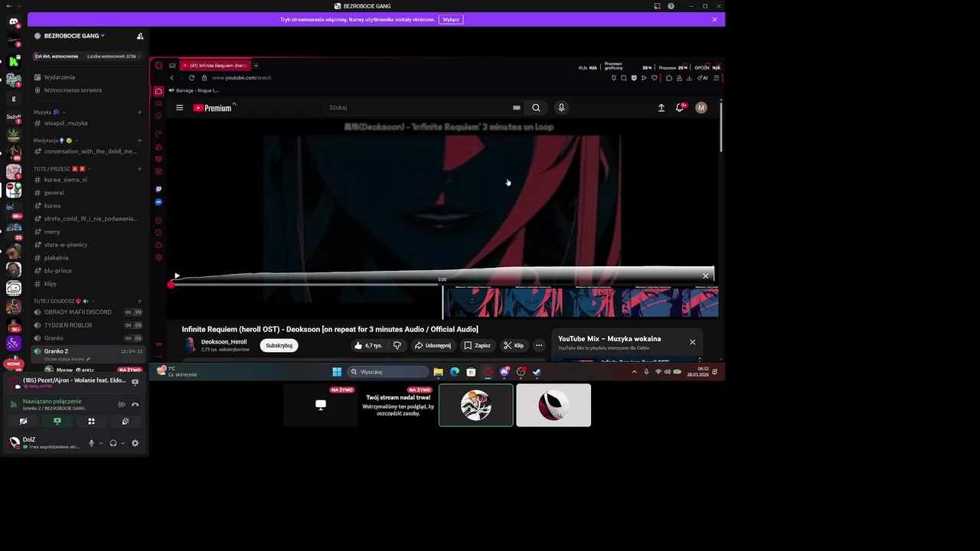Disconnect from the voice call

pyautogui.click(x=135, y=404)
